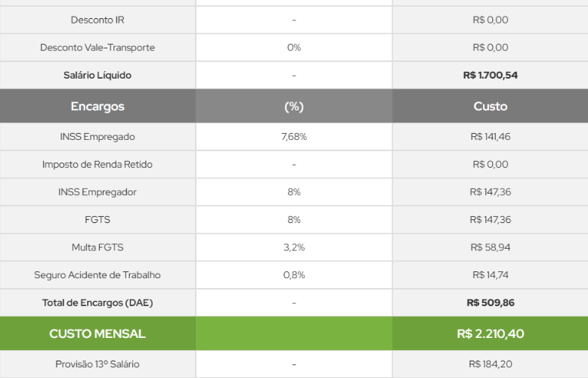The height and width of the screenshot is (378, 588).
Task: Click the Provisão 13º Salário row label
Action: pyautogui.click(x=97, y=364)
